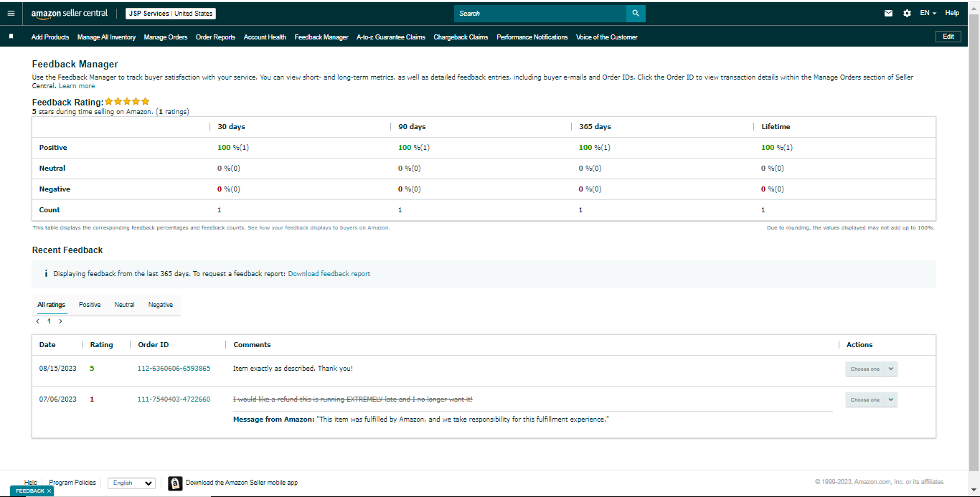The height and width of the screenshot is (497, 980).
Task: Click the search magnifier button
Action: coord(636,13)
